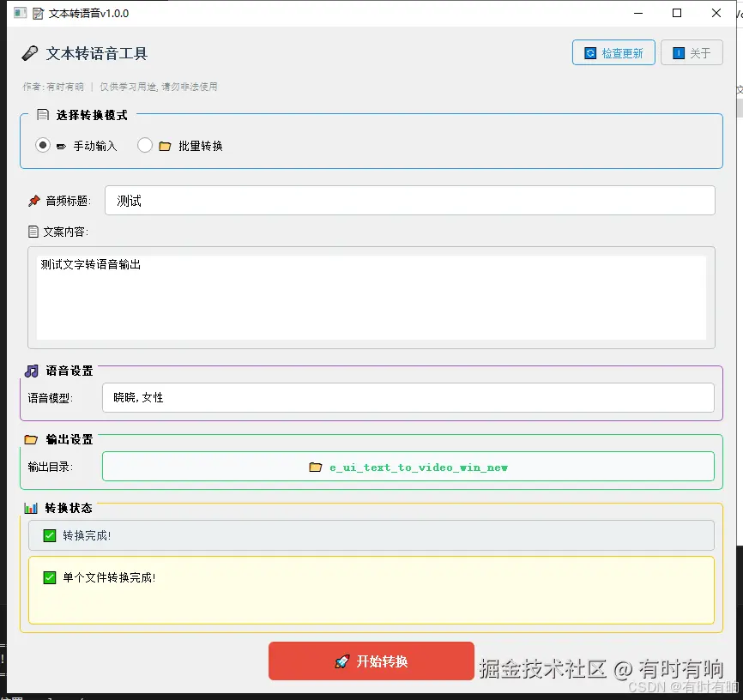Click the music note icon by 语音设置
The width and height of the screenshot is (743, 700).
tap(32, 371)
